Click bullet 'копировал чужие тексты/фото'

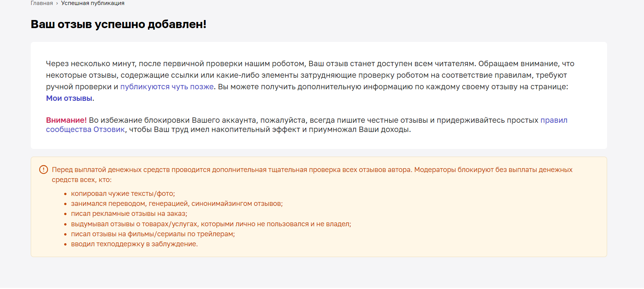[123, 194]
